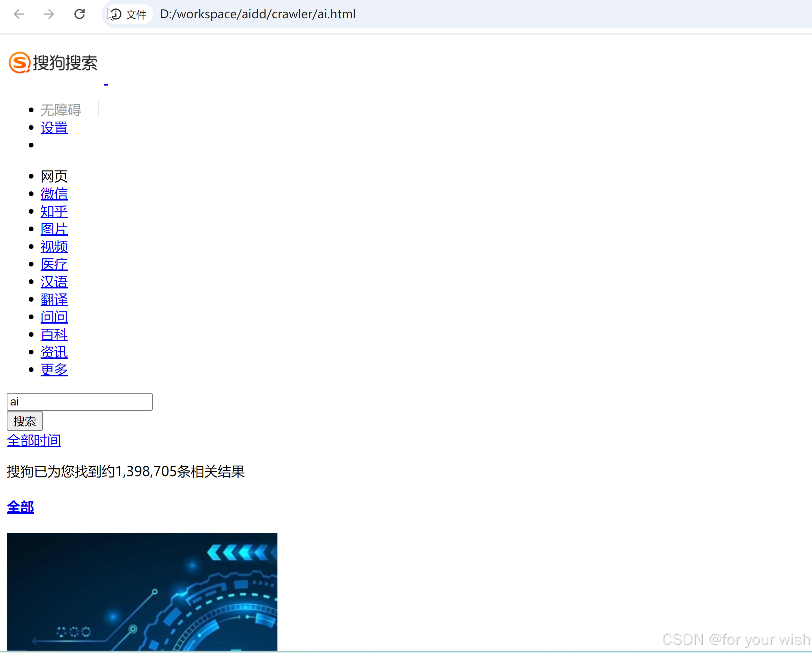This screenshot has height=653, width=812.
Task: Open the 翻译 translation page
Action: tap(54, 299)
